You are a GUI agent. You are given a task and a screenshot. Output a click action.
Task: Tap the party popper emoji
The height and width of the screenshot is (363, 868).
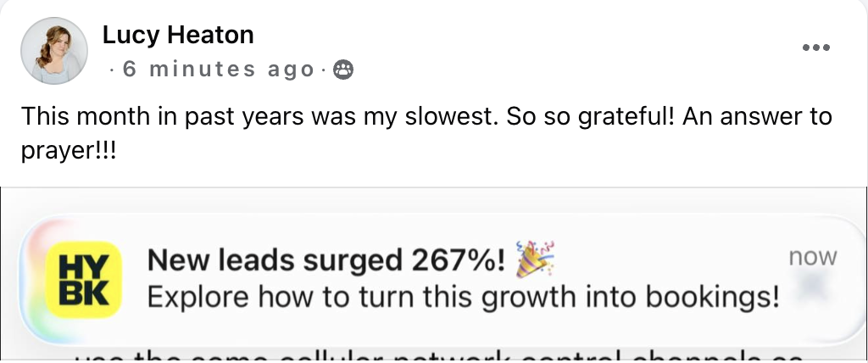pos(535,259)
